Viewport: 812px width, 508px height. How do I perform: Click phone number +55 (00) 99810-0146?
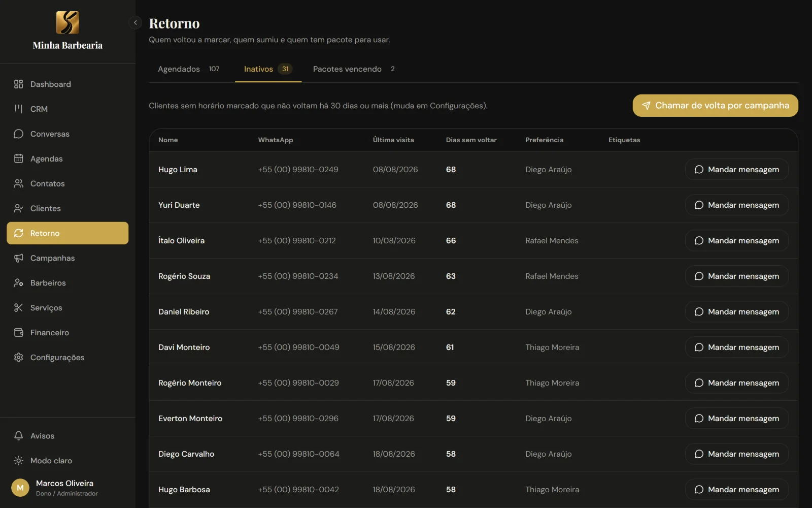click(297, 205)
